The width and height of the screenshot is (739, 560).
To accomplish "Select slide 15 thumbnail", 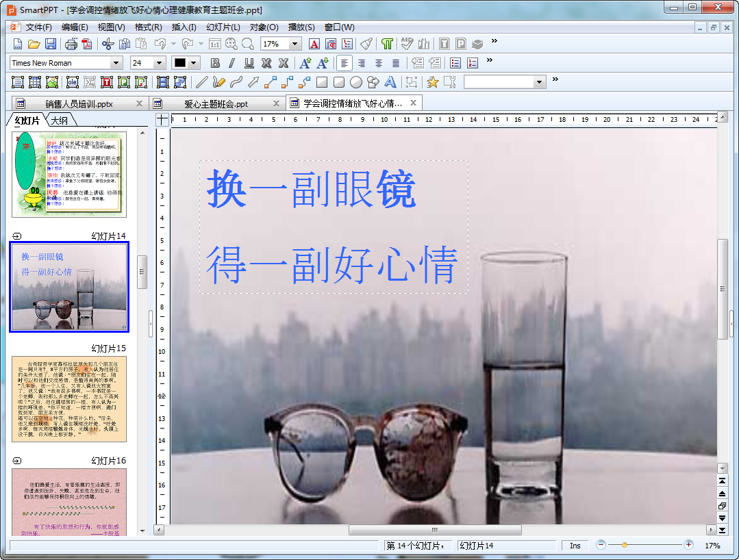I will point(69,399).
